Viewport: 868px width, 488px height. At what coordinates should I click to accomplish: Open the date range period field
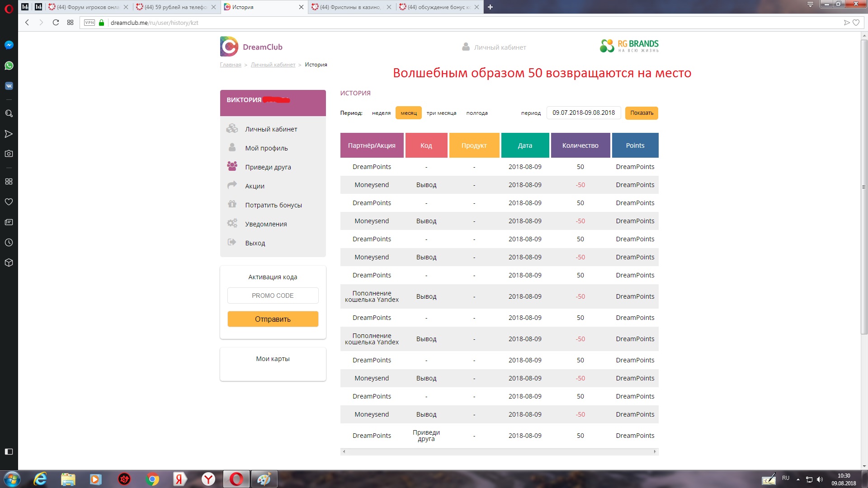(583, 113)
